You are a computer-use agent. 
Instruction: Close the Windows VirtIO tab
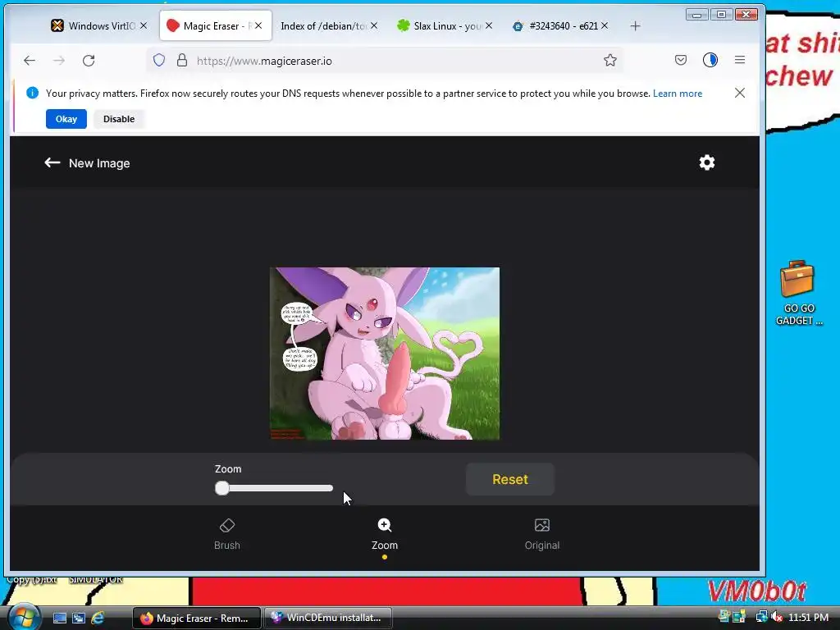(x=144, y=25)
